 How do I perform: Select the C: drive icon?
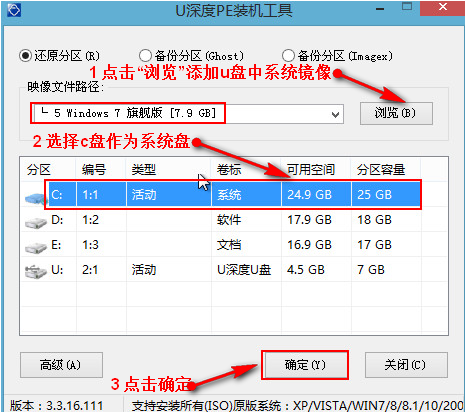pyautogui.click(x=35, y=198)
